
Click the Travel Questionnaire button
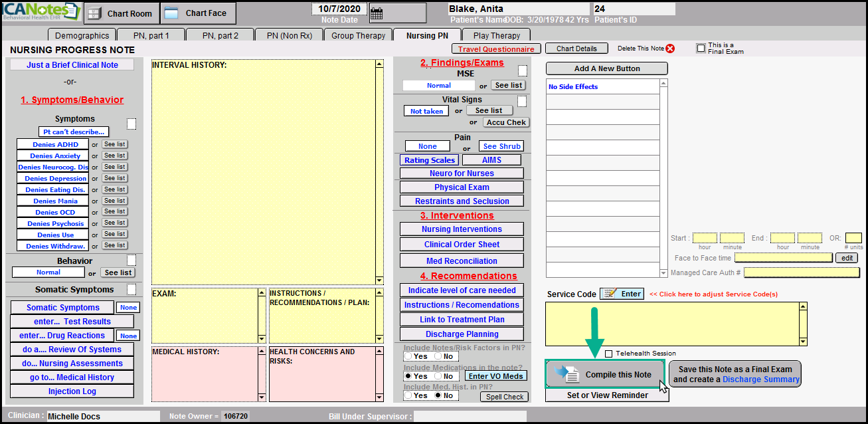coord(495,49)
